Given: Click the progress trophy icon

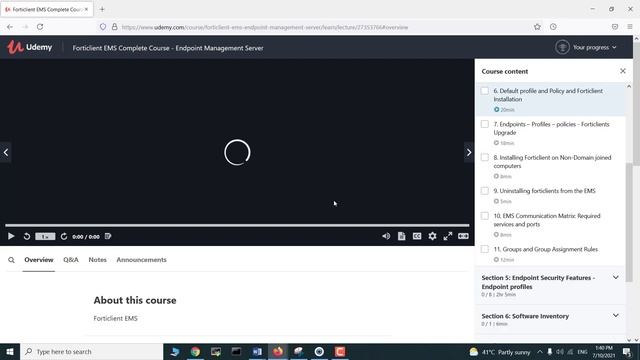Looking at the screenshot, I should 562,47.
